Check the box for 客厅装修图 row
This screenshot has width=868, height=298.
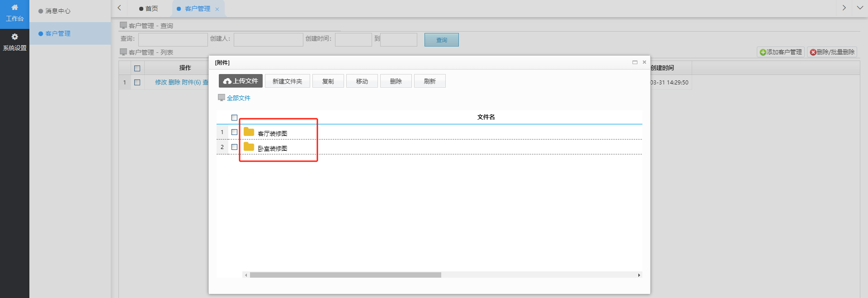click(234, 132)
